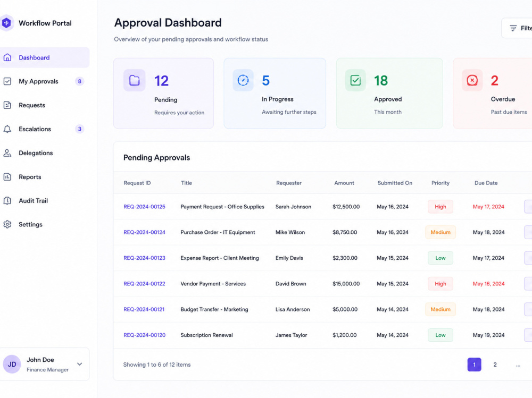
Task: Click Low priority badge for Client Meeting
Action: click(440, 258)
